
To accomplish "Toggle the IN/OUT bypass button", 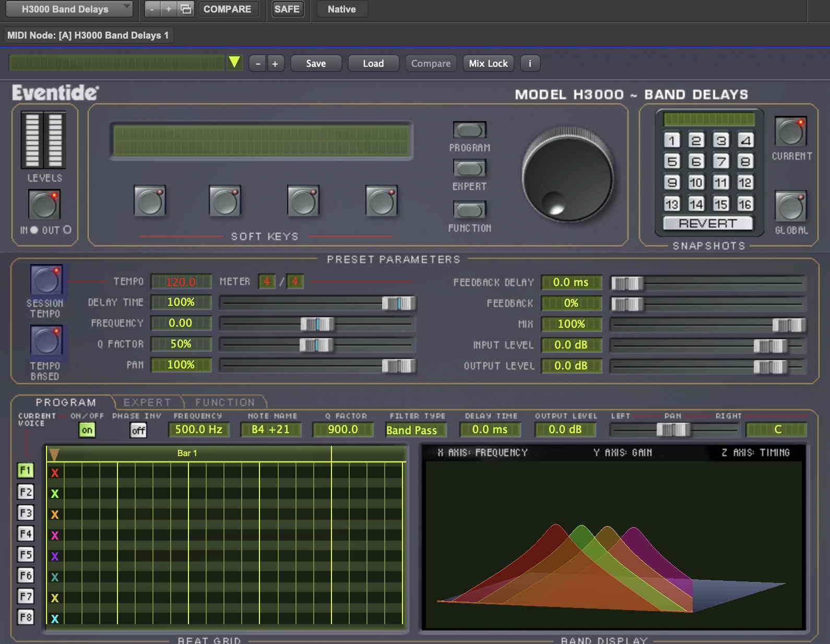I will pyautogui.click(x=44, y=204).
